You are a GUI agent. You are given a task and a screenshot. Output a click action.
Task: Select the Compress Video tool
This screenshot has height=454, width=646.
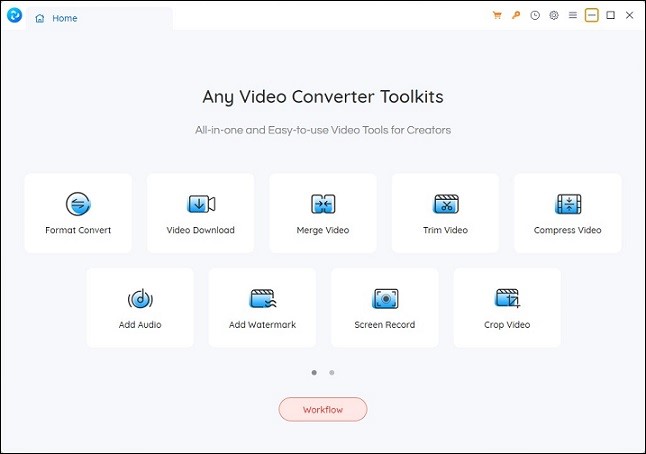568,213
